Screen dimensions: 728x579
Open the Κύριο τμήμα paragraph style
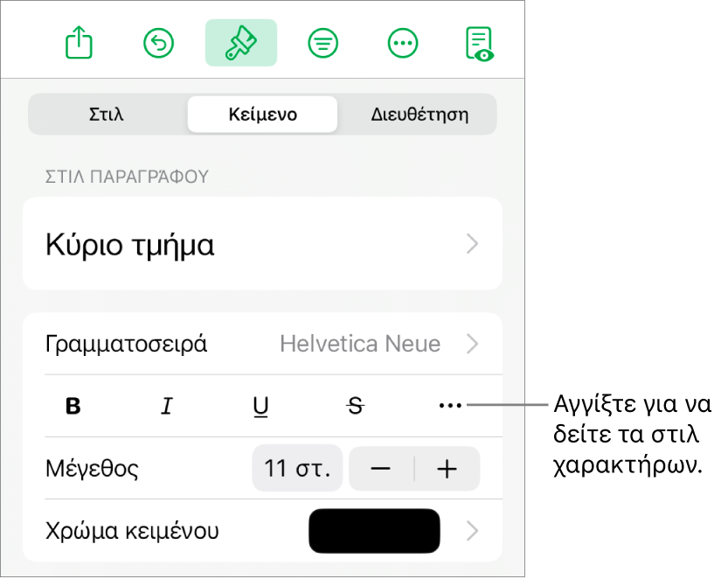[263, 243]
